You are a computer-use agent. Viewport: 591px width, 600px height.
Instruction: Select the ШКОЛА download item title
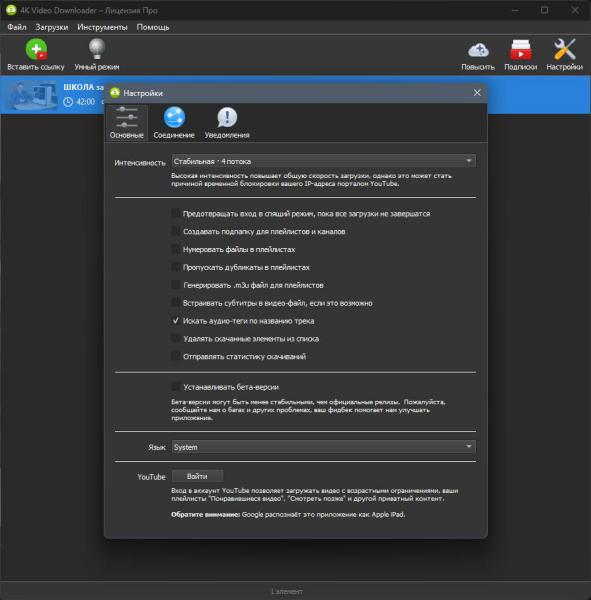pos(83,87)
